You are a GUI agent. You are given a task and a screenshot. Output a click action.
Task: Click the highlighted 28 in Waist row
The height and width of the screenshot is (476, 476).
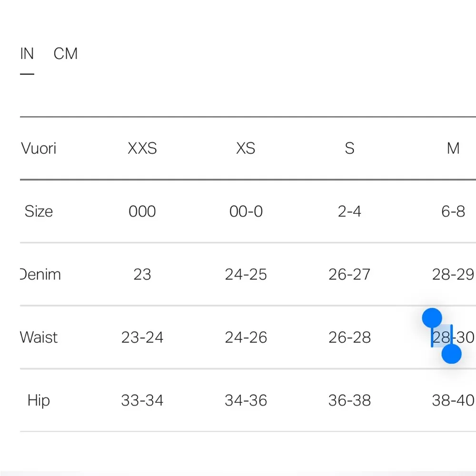coord(441,337)
